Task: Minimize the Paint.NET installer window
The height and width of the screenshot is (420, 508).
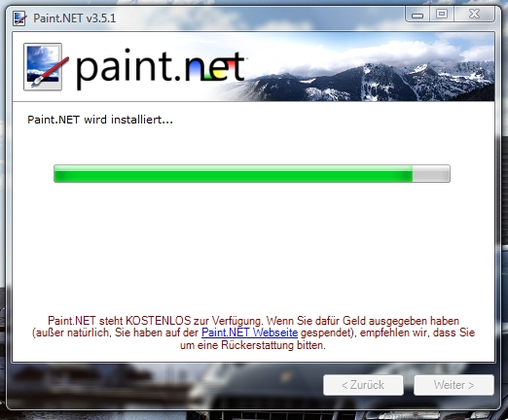Action: click(x=417, y=15)
